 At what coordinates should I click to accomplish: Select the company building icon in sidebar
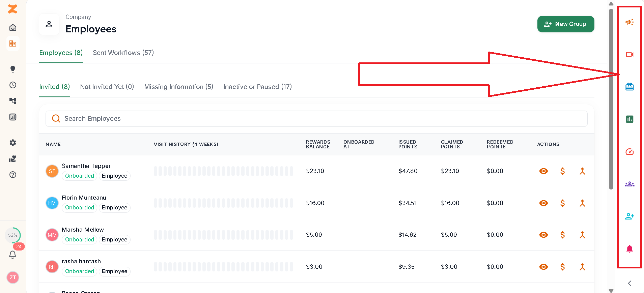13,43
